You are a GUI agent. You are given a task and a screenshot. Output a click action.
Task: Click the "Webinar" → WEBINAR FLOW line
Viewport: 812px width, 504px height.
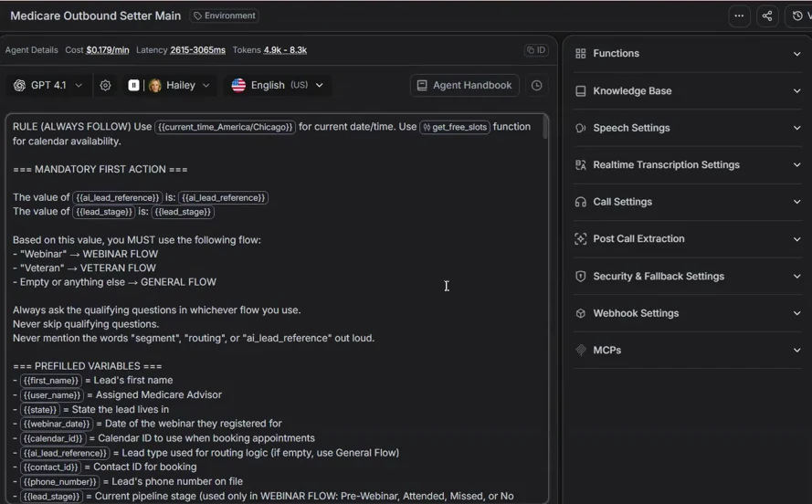coord(86,254)
